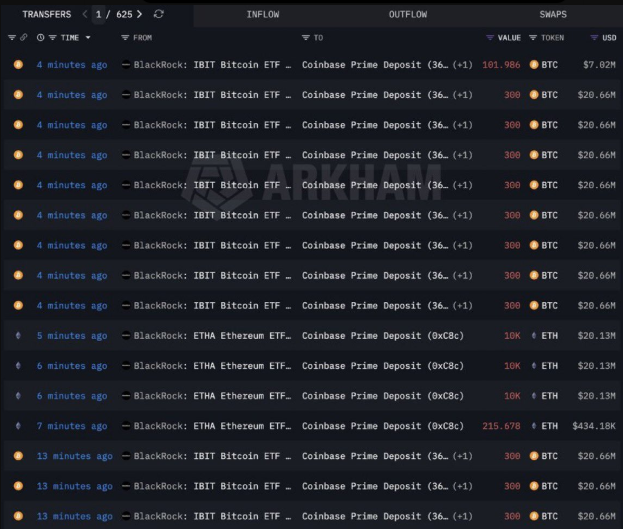Click BTC token icon in $7.02M row
Image resolution: width=623 pixels, height=529 pixels.
pos(534,64)
